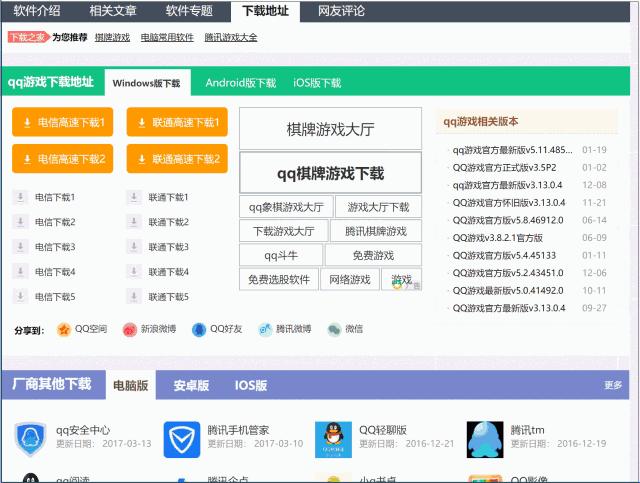Open the QQ轻聊版 penguin icon
The image size is (640, 483).
pos(333,440)
